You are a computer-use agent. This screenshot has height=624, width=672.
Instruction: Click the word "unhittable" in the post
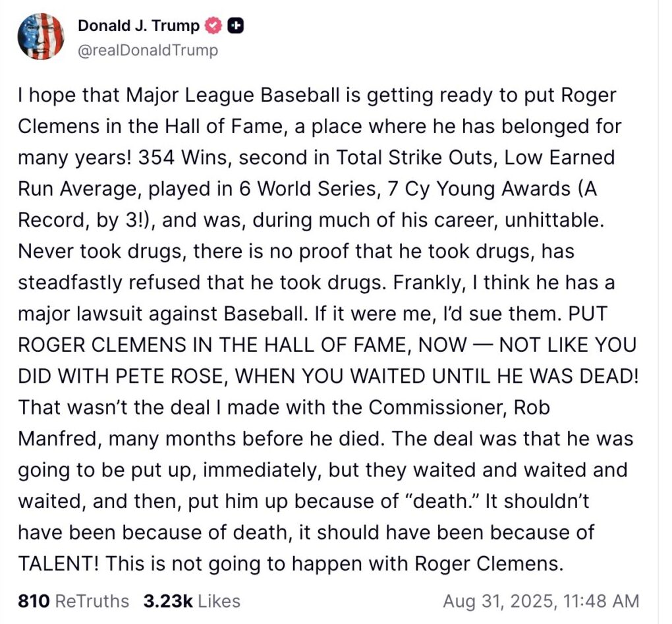[551, 220]
